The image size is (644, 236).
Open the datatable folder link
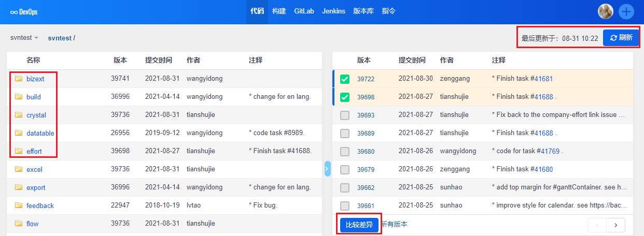40,133
